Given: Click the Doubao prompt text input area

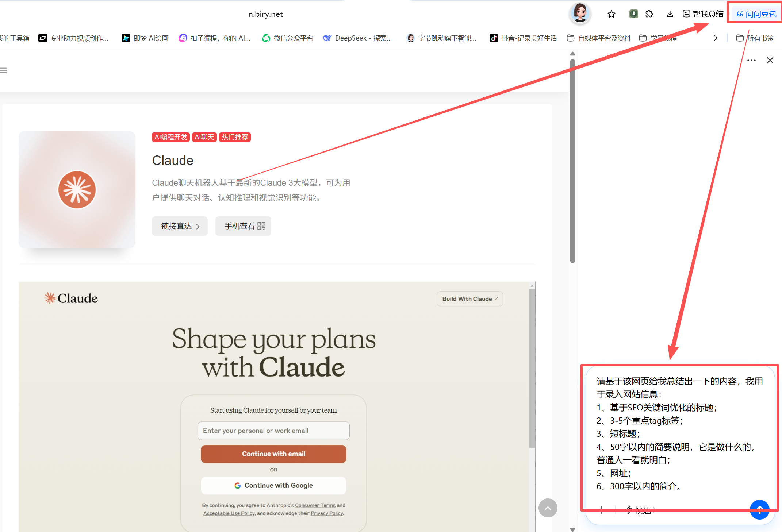Looking at the screenshot, I should click(680, 434).
